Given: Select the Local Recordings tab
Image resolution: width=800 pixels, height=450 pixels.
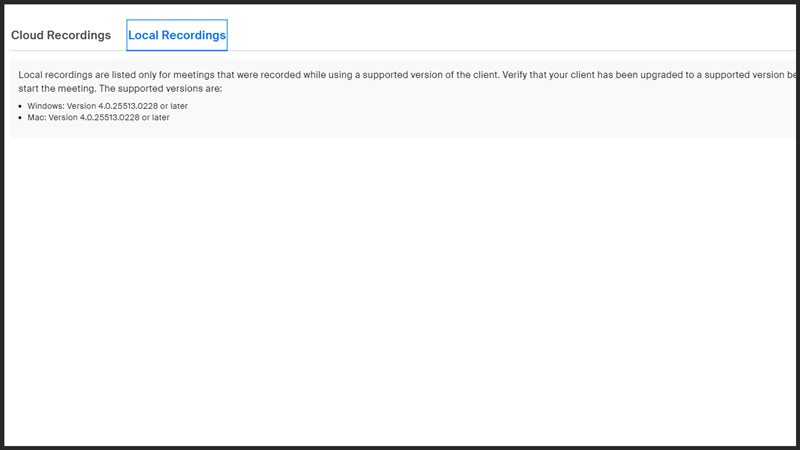Looking at the screenshot, I should 177,35.
